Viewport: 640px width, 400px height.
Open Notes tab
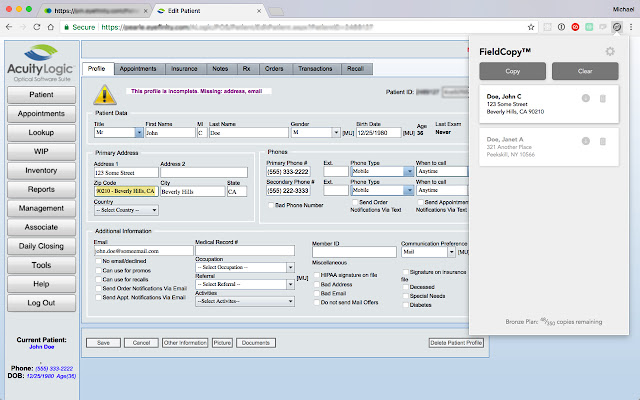click(220, 69)
